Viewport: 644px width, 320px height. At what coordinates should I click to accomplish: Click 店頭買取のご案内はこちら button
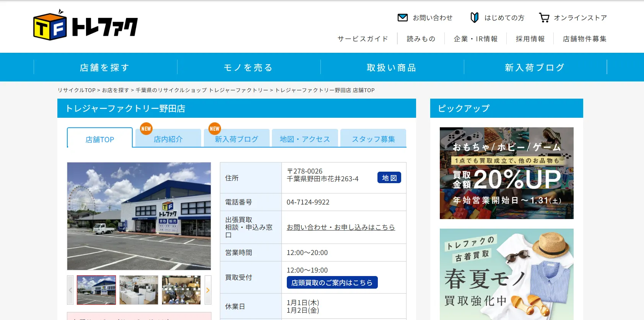click(332, 283)
